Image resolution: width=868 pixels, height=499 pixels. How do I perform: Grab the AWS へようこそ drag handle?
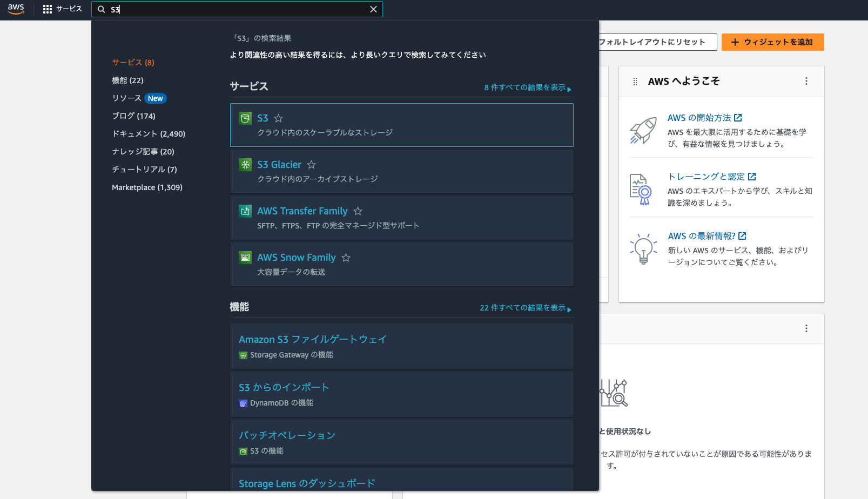[635, 82]
